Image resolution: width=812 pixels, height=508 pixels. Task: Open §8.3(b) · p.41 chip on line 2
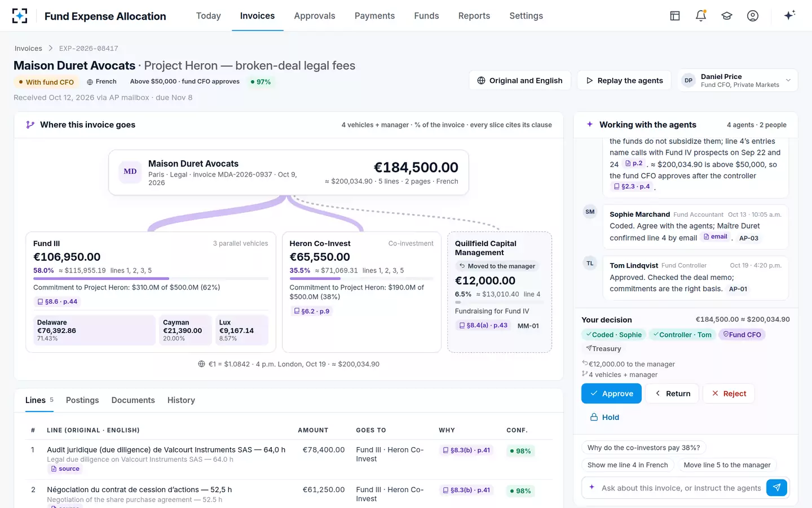[466, 490]
